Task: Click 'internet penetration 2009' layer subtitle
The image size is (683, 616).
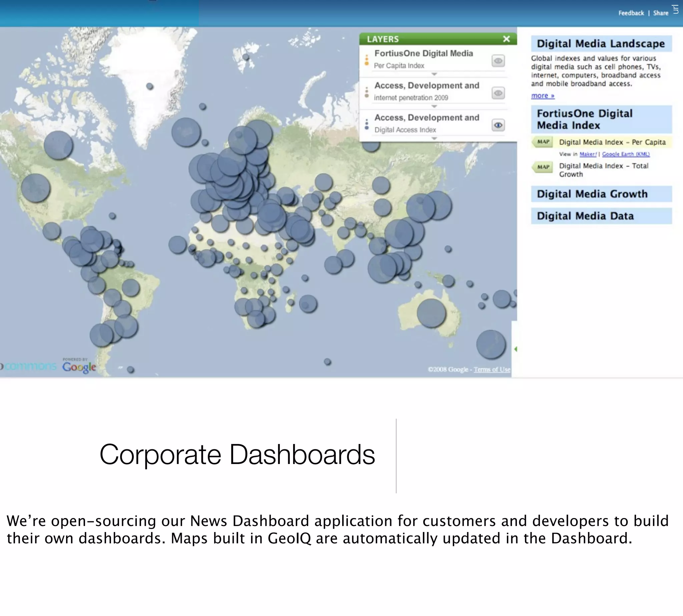Action: click(411, 98)
